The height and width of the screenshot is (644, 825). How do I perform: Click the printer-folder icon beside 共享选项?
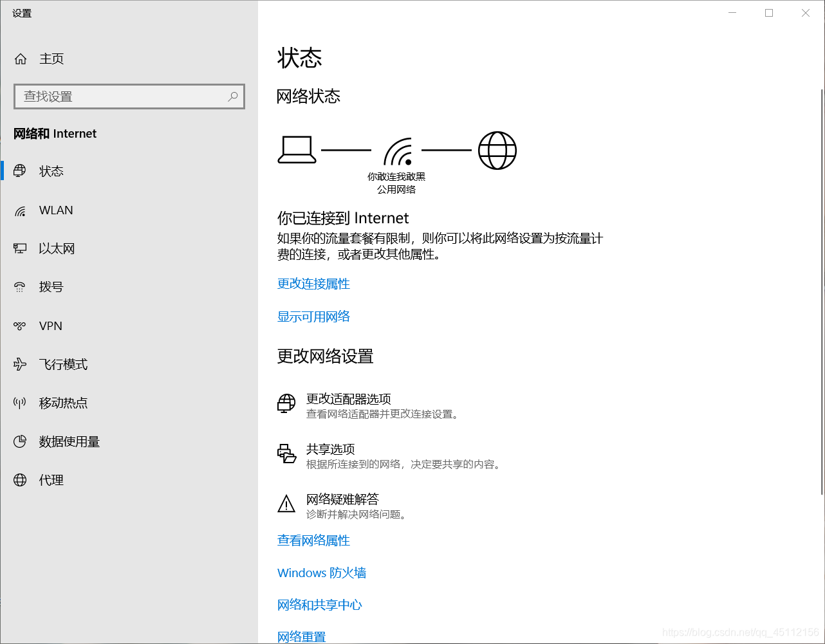[x=286, y=454]
